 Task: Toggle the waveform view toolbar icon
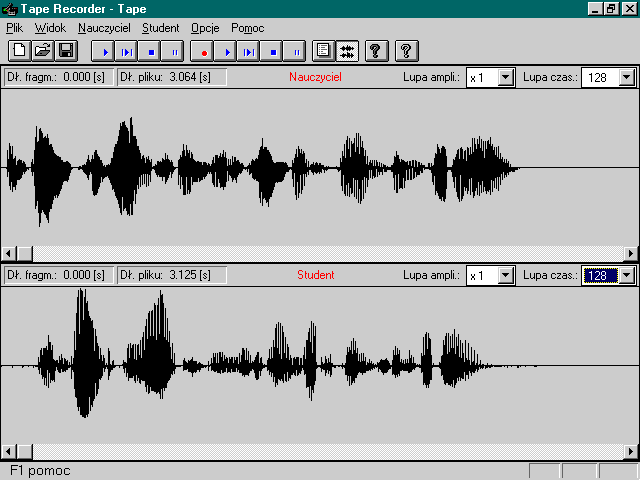347,51
